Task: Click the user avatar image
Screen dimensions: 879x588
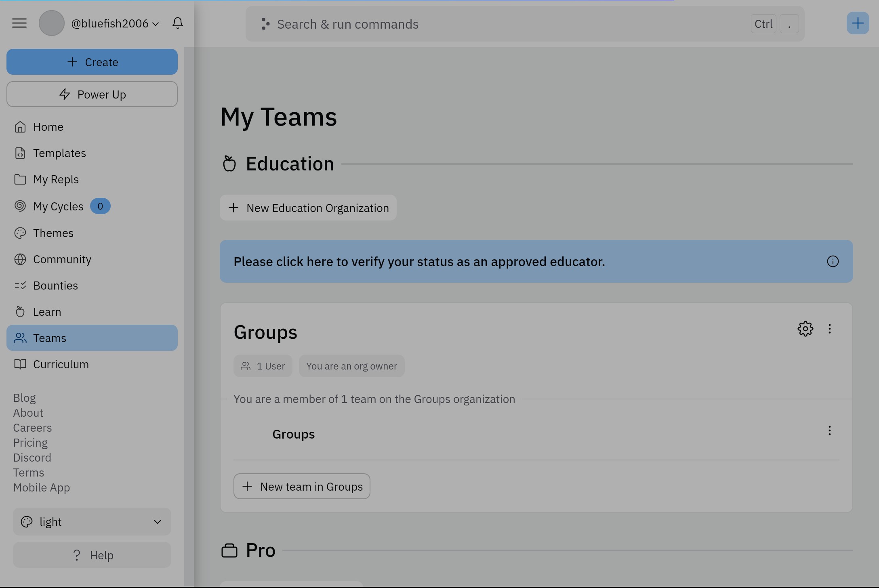Action: click(52, 23)
